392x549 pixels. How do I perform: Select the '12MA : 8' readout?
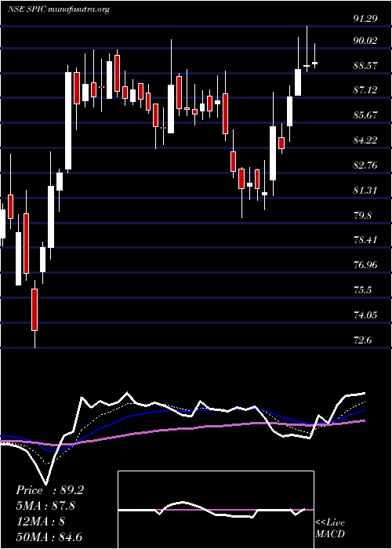40,522
